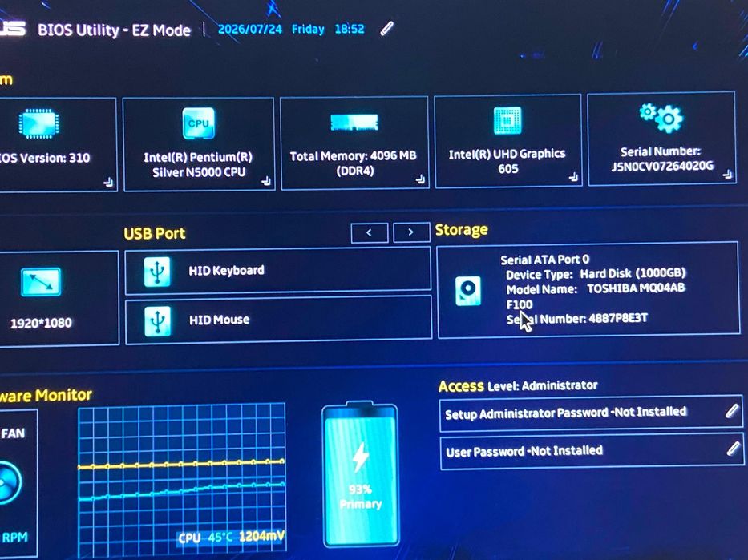
Task: Click the pencil icon to edit date and time
Action: point(387,29)
